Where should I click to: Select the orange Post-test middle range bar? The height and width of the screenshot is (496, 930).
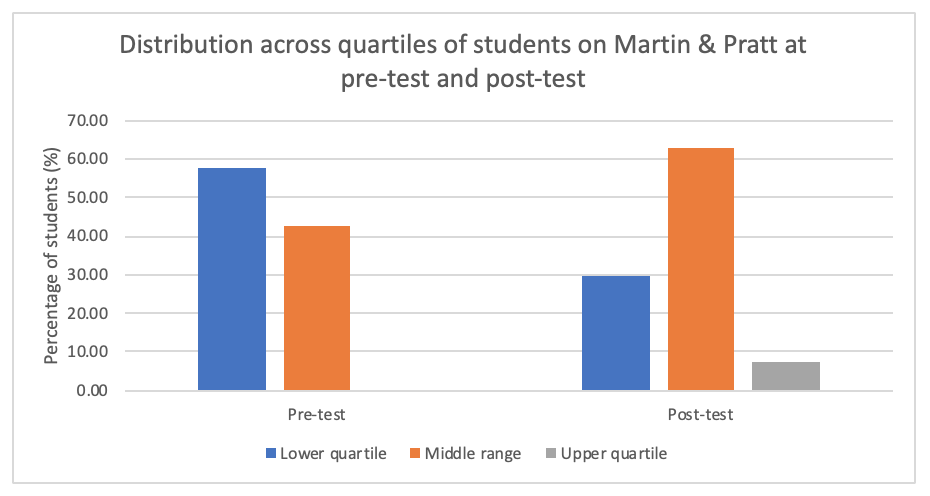point(701,269)
